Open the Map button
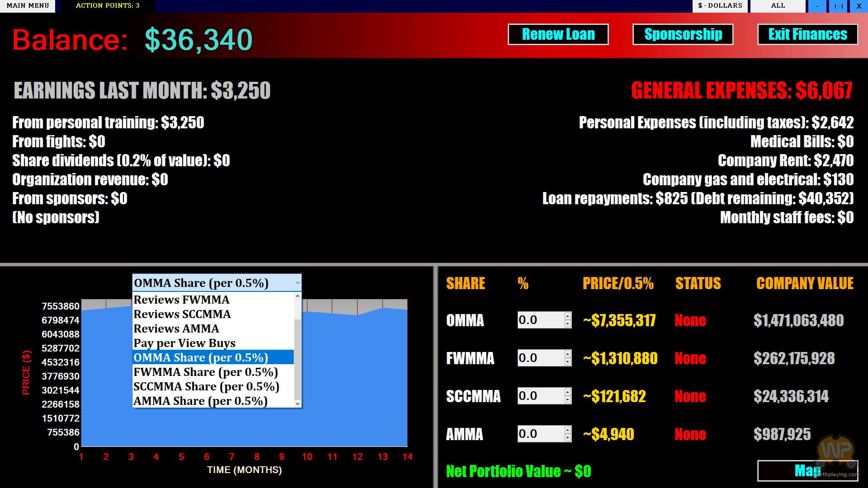 pyautogui.click(x=807, y=471)
